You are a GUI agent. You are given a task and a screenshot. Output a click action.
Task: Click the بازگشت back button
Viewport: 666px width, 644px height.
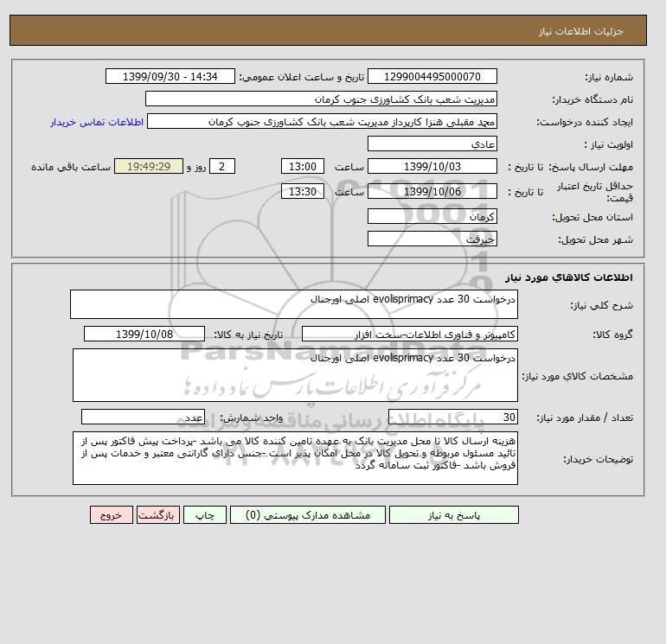click(158, 515)
